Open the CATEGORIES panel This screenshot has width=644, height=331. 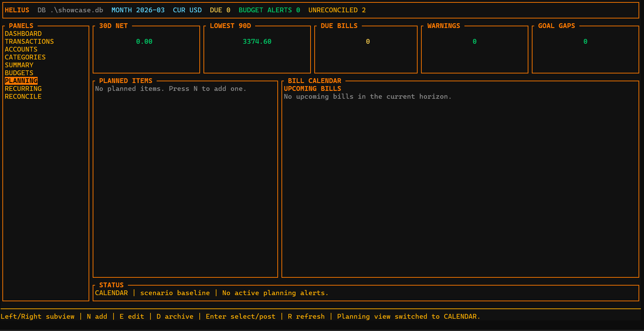pyautogui.click(x=25, y=57)
